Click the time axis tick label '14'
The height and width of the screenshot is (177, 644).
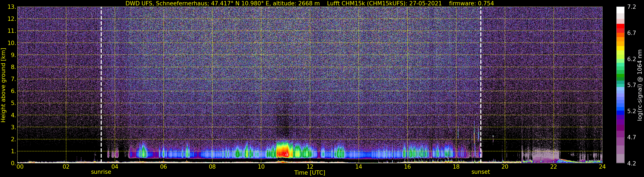coord(358,167)
